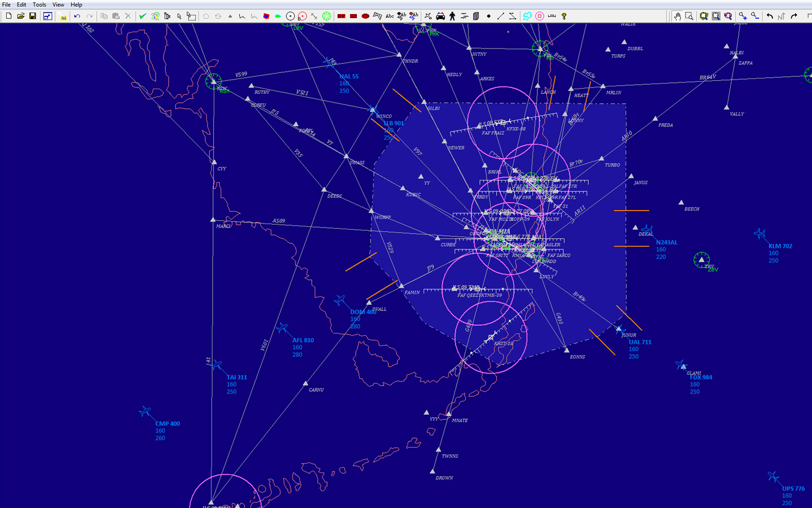Viewport: 812px width, 508px height.
Task: Click the FAMIN waypoint label
Action: click(412, 292)
